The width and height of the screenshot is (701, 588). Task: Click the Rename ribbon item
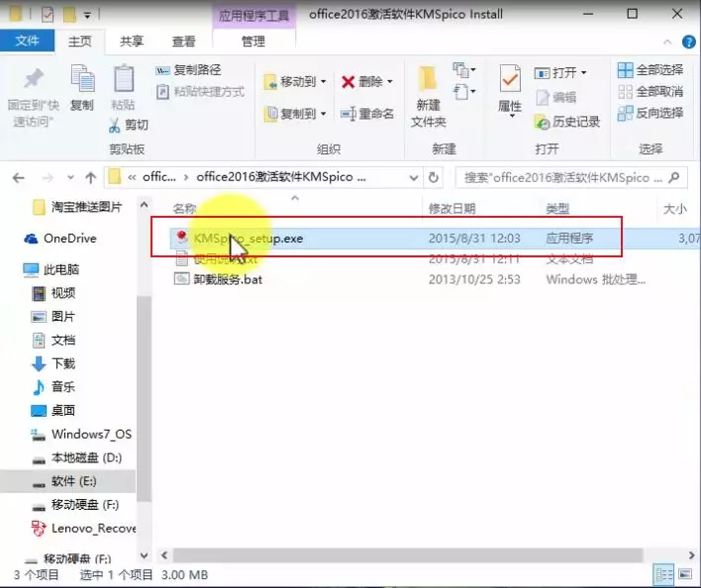click(x=367, y=114)
